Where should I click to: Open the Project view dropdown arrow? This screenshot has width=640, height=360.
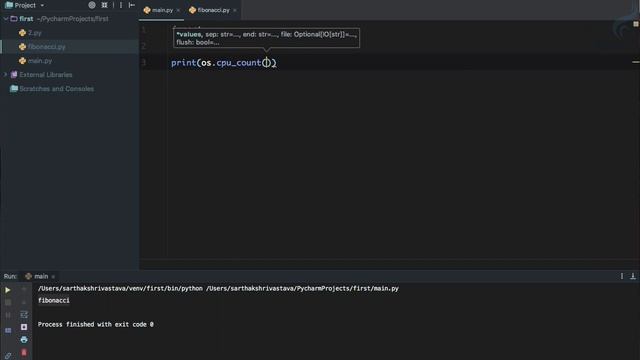point(42,5)
